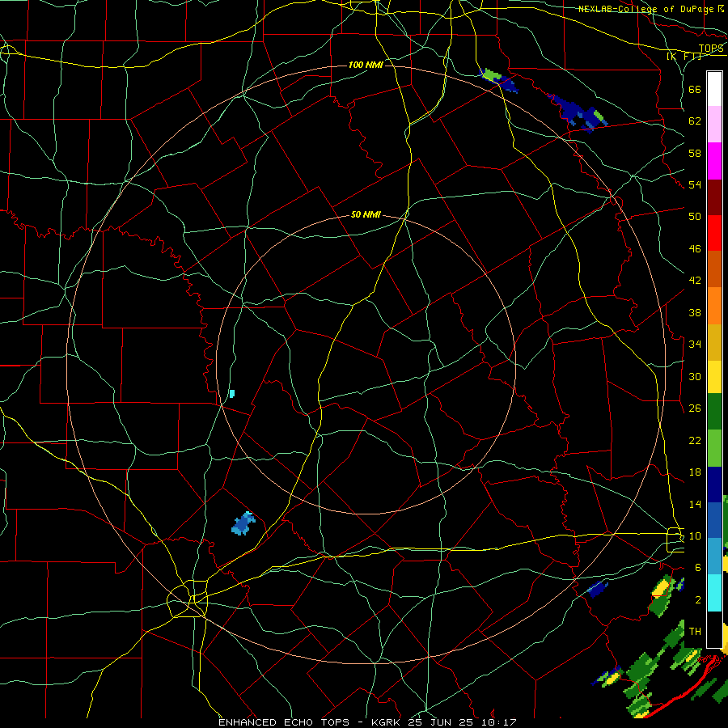This screenshot has width=728, height=728.
Task: Click the navy legend swatch above 18
Action: [714, 485]
